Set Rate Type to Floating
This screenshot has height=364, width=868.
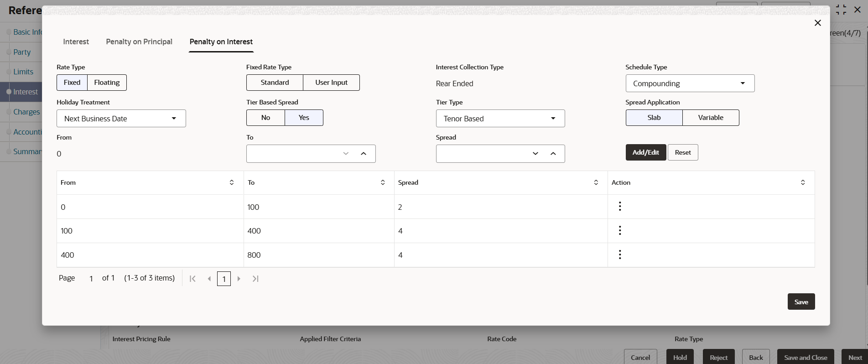(x=107, y=83)
